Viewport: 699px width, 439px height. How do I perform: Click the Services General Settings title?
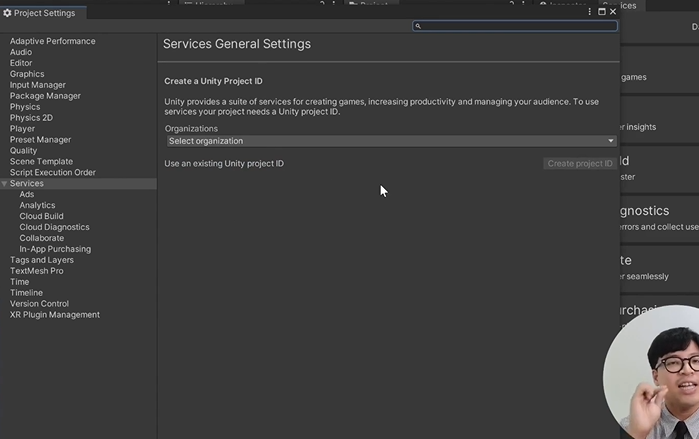237,44
